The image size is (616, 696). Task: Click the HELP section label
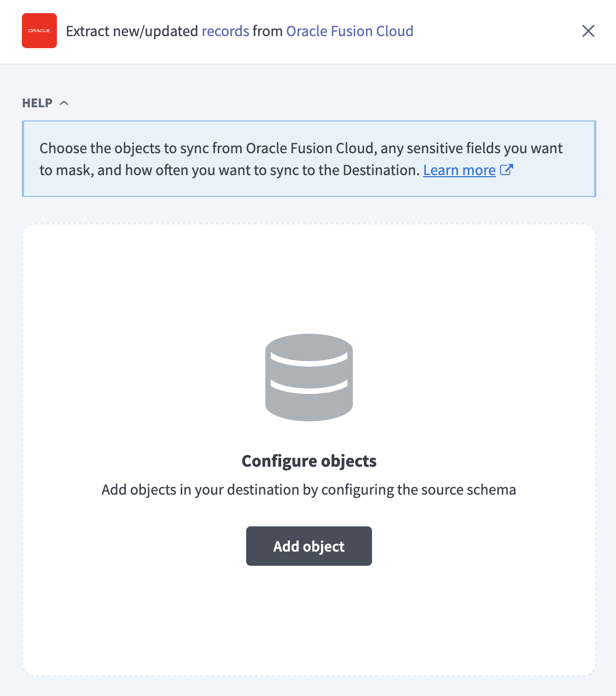pos(37,103)
